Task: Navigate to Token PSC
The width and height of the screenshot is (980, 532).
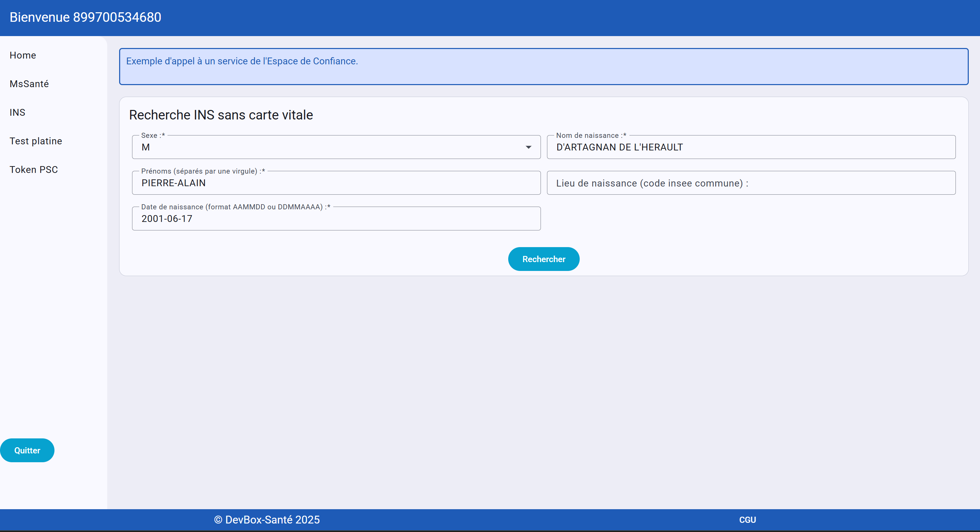Action: tap(34, 169)
